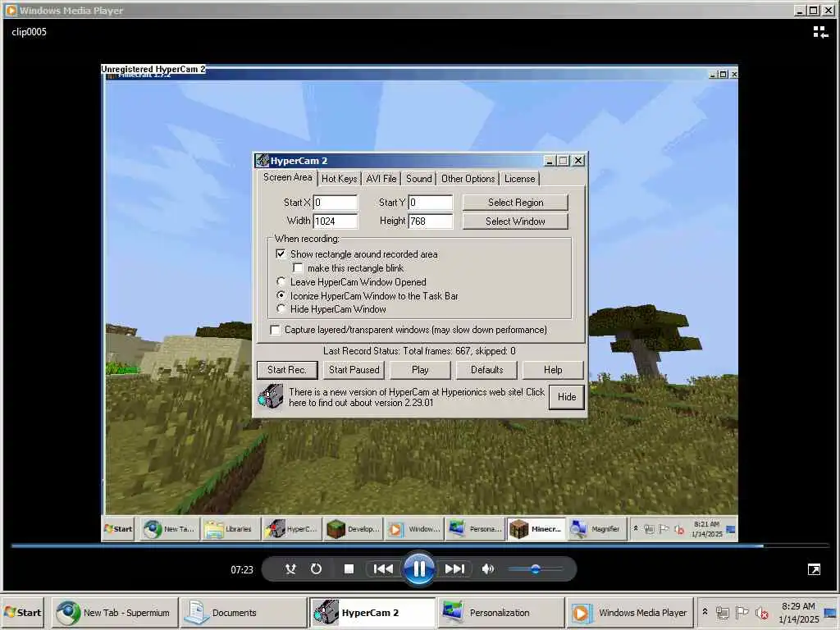This screenshot has width=840, height=630.
Task: Open Documents from the taskbar
Action: tap(243, 612)
